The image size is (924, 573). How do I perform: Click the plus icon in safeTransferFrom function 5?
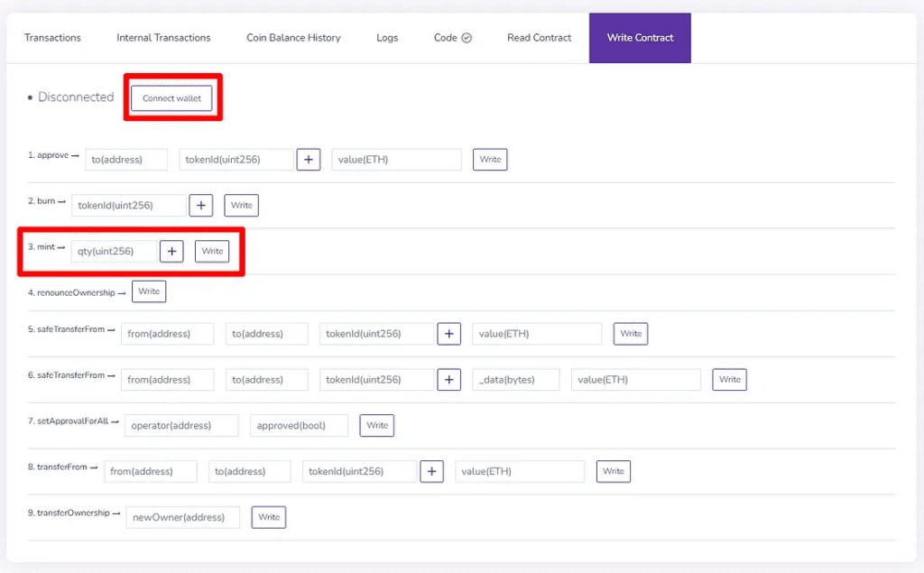448,333
